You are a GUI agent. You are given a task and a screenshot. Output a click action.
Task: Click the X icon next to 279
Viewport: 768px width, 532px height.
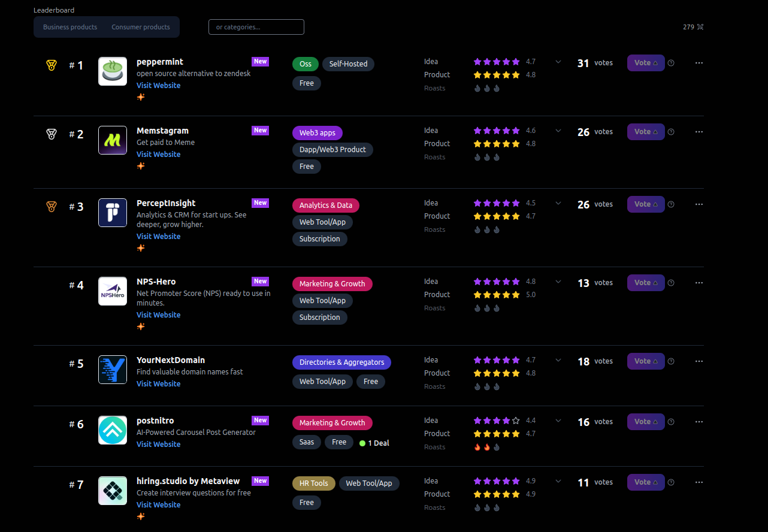point(700,27)
